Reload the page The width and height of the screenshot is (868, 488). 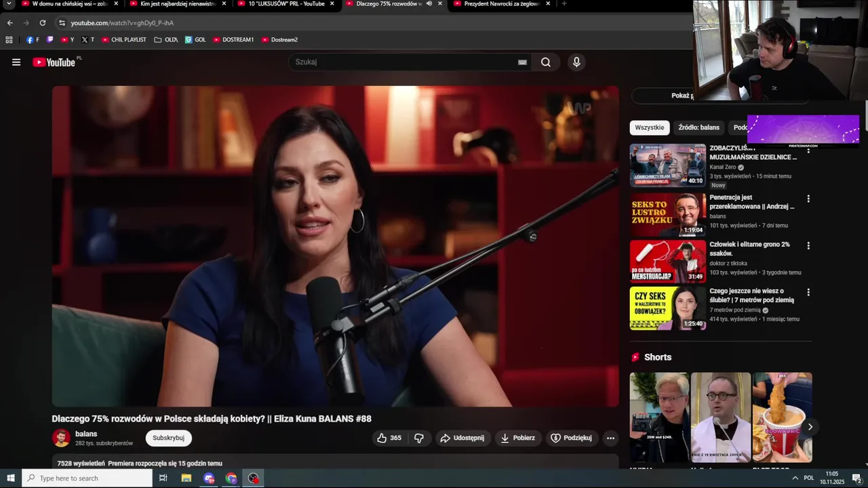click(x=42, y=22)
